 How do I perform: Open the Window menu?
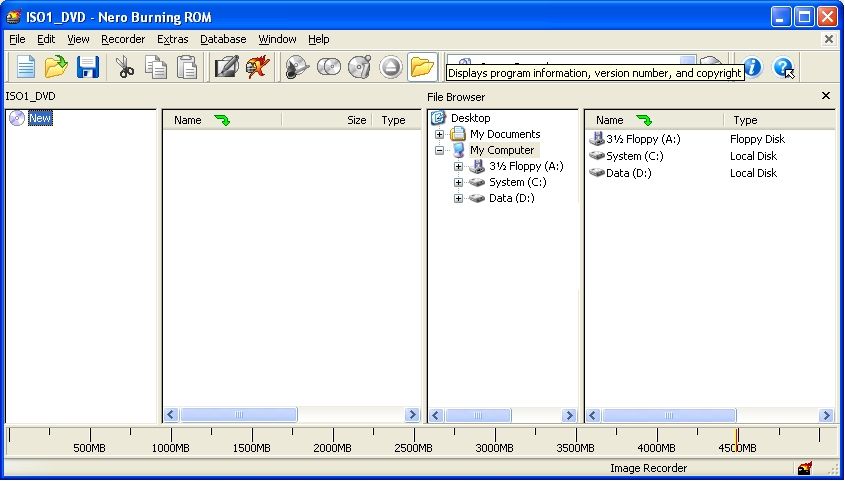[277, 39]
